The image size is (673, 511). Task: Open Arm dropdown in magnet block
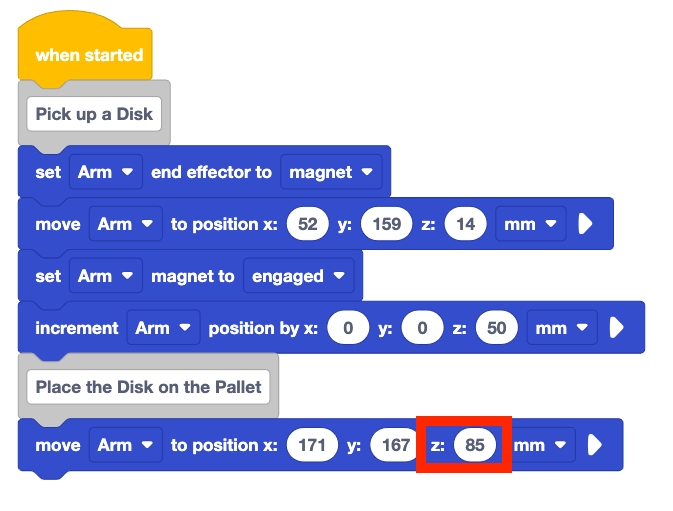click(x=106, y=276)
